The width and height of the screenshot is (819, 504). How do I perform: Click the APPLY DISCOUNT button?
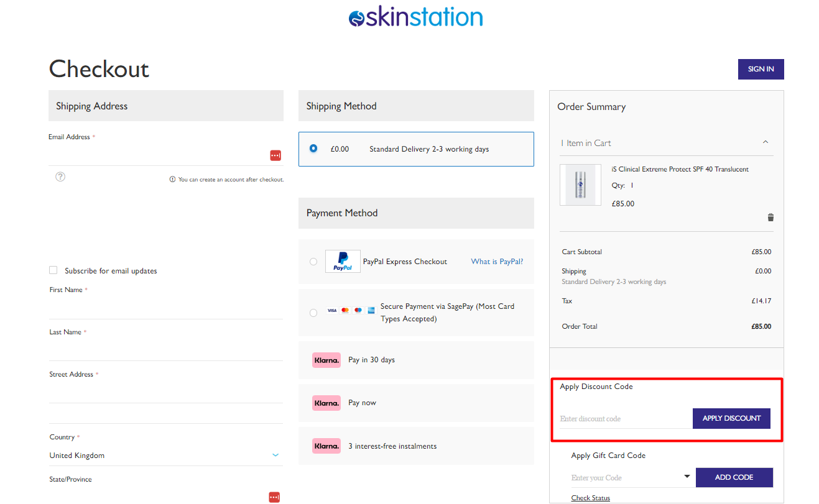731,418
